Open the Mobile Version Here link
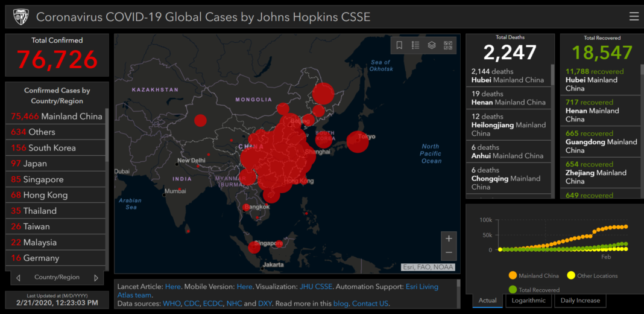 pos(244,286)
